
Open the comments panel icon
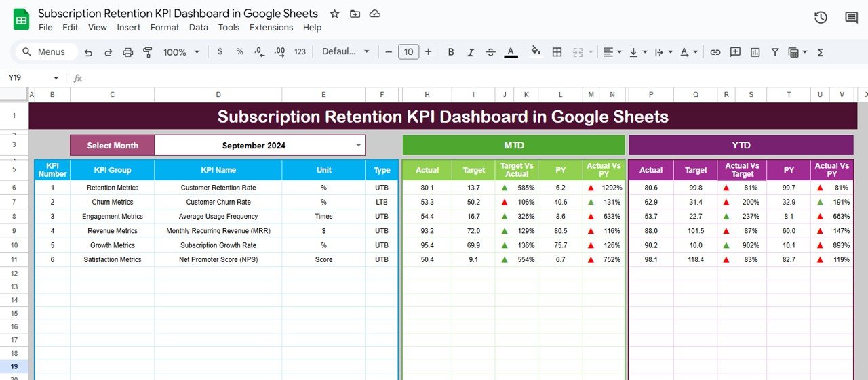tap(851, 18)
